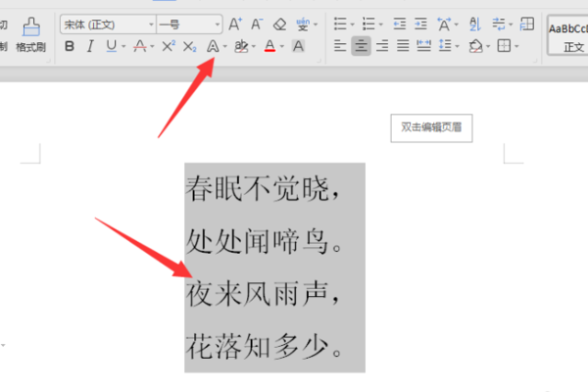Screen dimensions: 588x392
Task: Open the font name dropdown 宋体 (正文)
Action: coord(108,24)
